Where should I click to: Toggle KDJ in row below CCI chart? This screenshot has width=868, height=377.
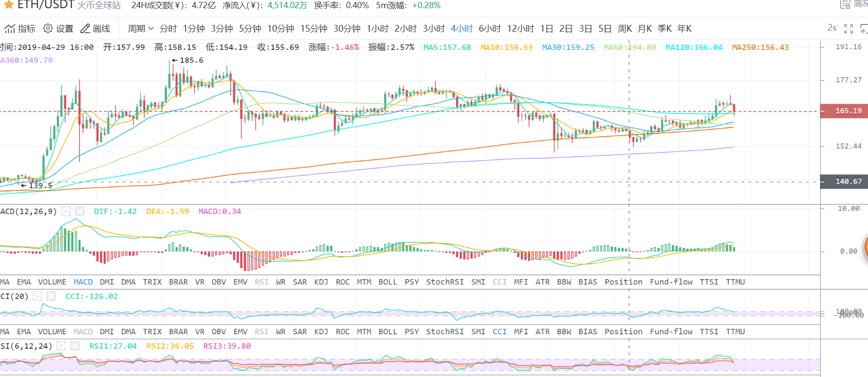pos(321,332)
